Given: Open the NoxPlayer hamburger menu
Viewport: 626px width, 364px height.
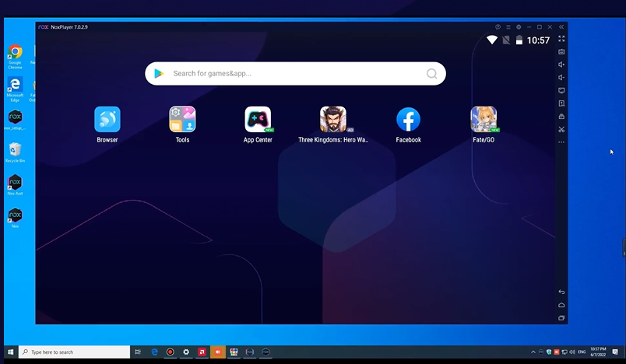Looking at the screenshot, I should click(x=508, y=26).
